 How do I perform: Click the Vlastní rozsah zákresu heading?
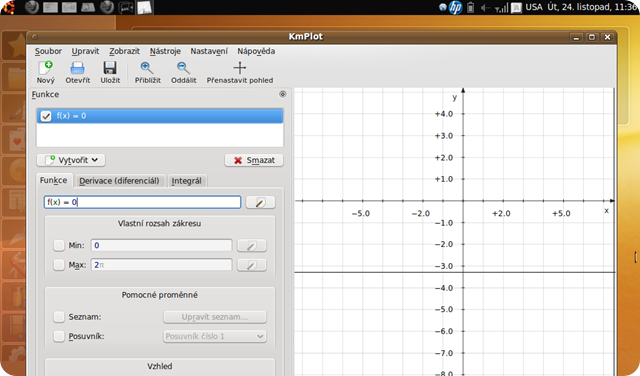(160, 224)
